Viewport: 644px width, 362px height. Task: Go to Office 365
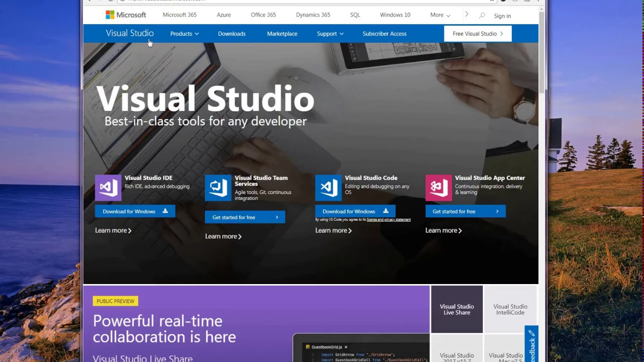point(263,15)
